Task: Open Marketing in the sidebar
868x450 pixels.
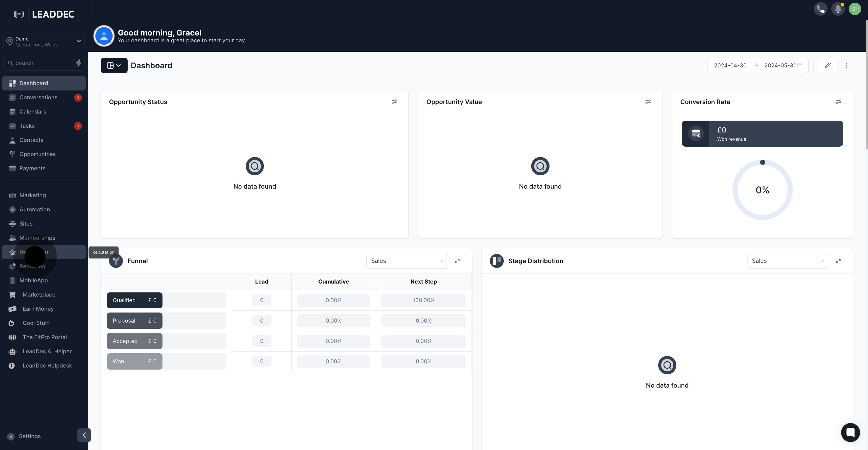Action: (x=44, y=195)
